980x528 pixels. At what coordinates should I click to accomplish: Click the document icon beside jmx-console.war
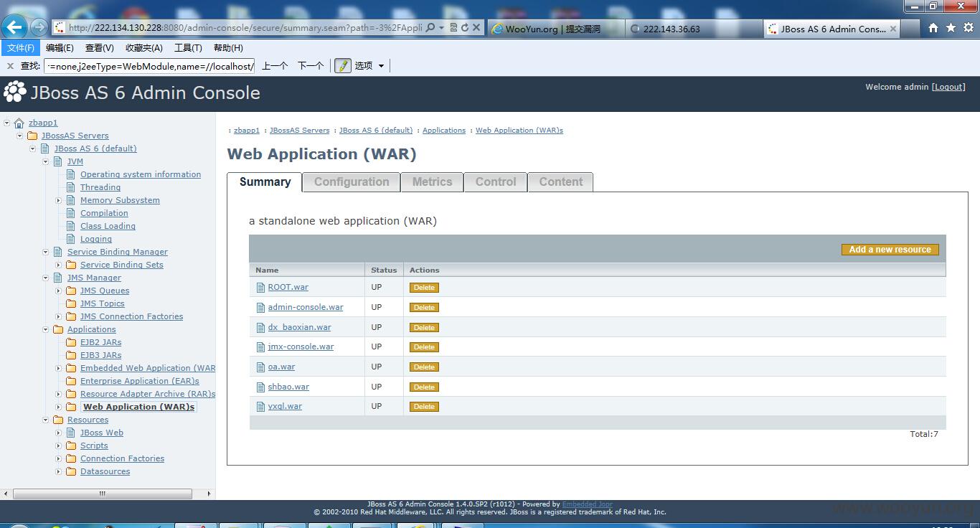click(261, 346)
